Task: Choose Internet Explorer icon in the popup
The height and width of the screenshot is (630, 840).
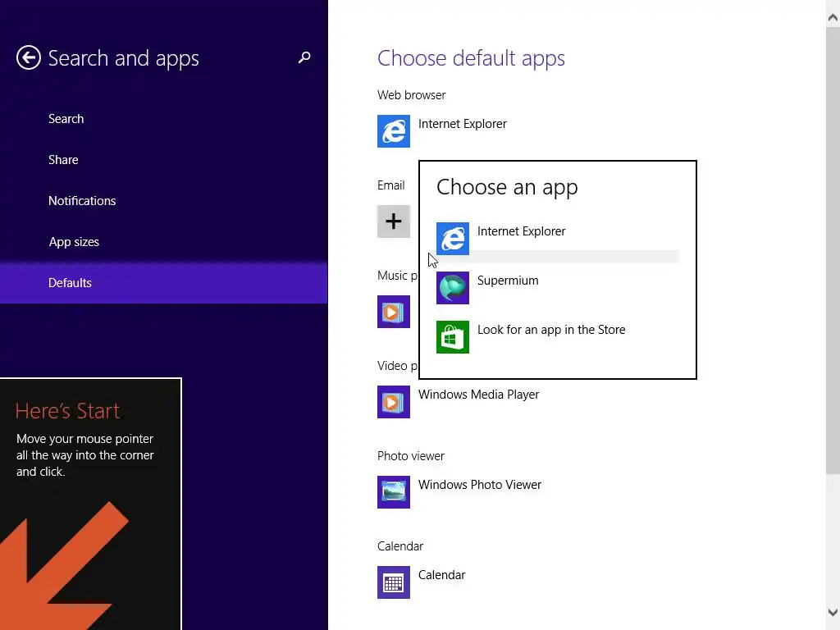Action: [453, 239]
